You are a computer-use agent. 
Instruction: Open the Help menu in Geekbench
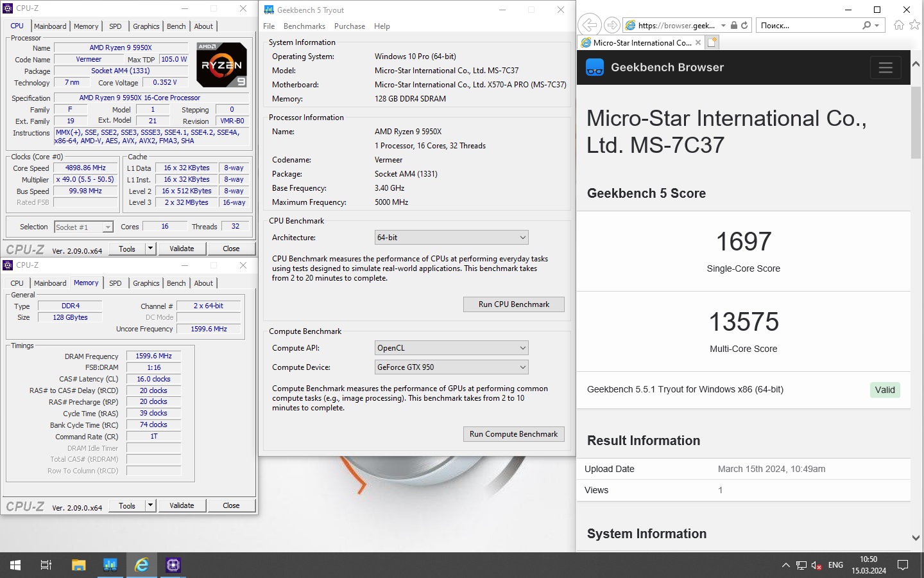(x=382, y=26)
